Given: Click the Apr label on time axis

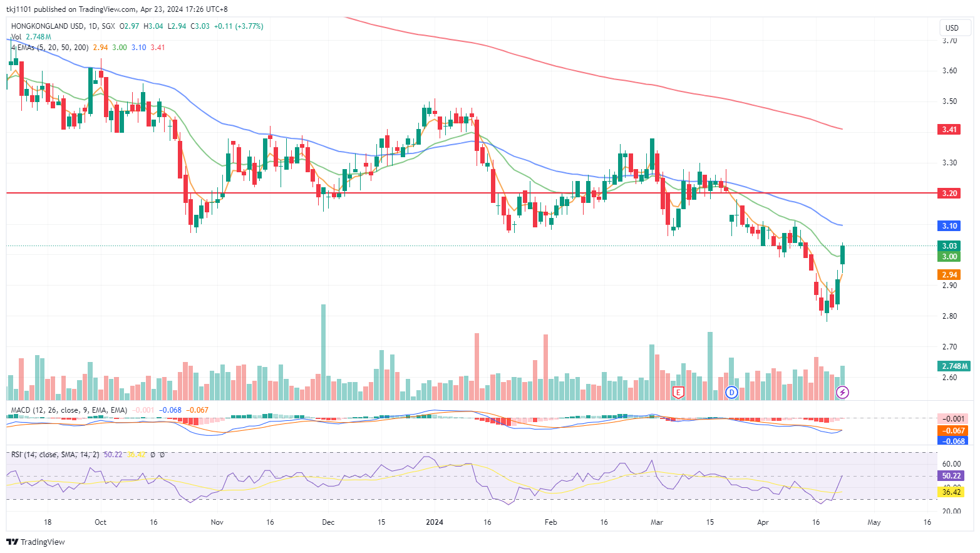Looking at the screenshot, I should 763,522.
